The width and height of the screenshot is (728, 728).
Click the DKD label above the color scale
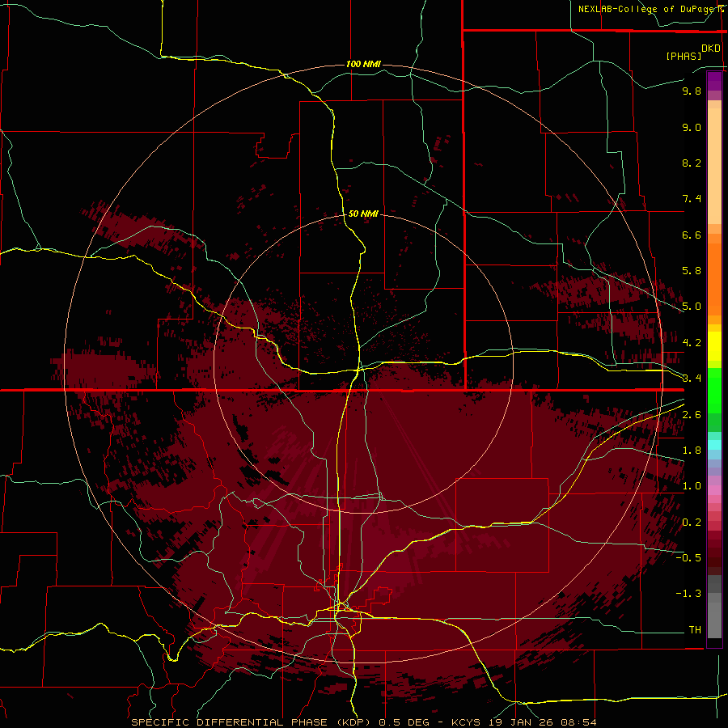[x=711, y=48]
